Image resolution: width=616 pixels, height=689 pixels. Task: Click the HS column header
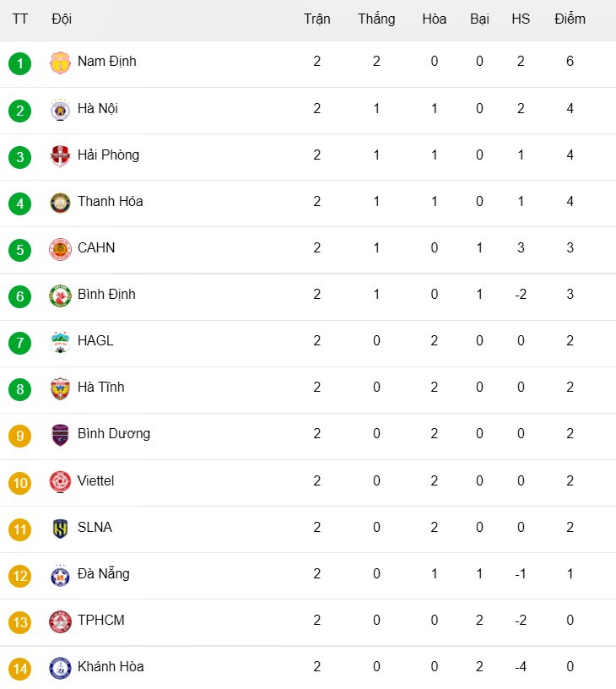pos(521,19)
